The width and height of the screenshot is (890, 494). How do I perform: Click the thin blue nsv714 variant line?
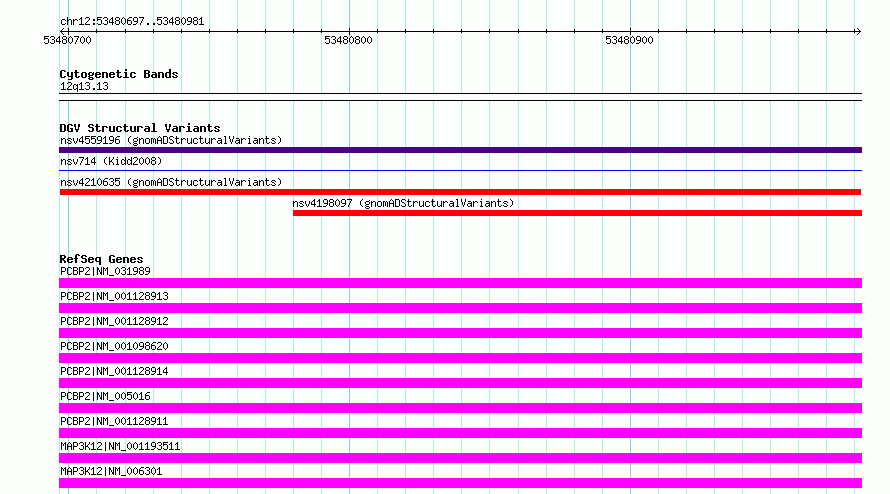(x=460, y=170)
